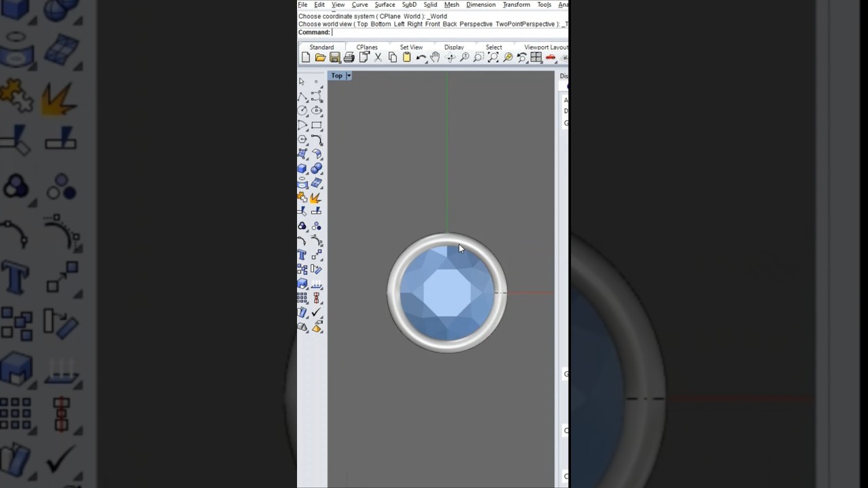Click the Top viewport title label
The height and width of the screenshot is (488, 868).
pyautogui.click(x=337, y=76)
